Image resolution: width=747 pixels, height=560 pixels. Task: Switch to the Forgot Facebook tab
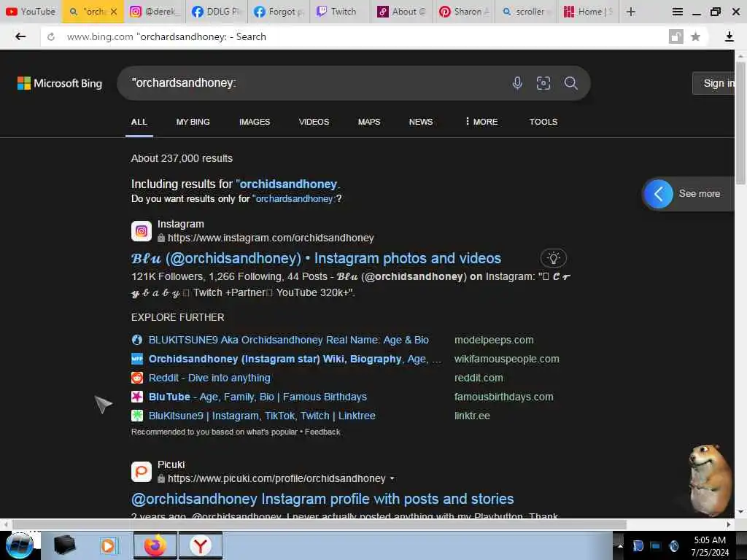coord(279,12)
